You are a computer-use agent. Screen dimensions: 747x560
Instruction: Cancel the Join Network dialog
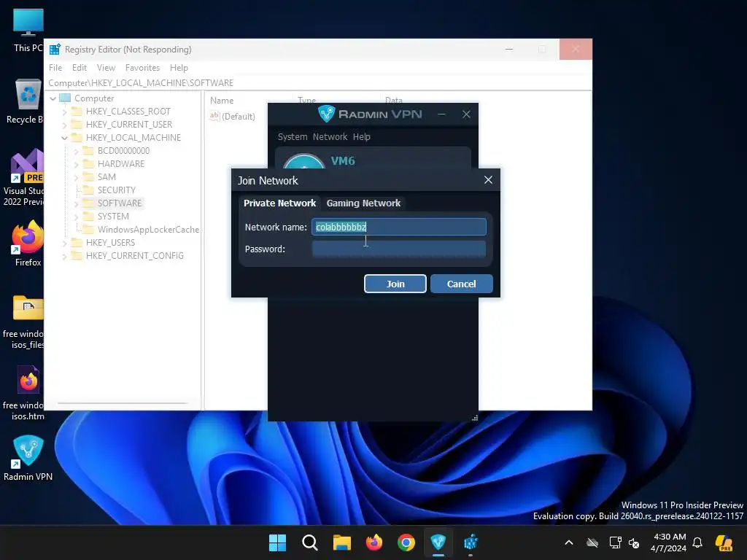(x=461, y=284)
